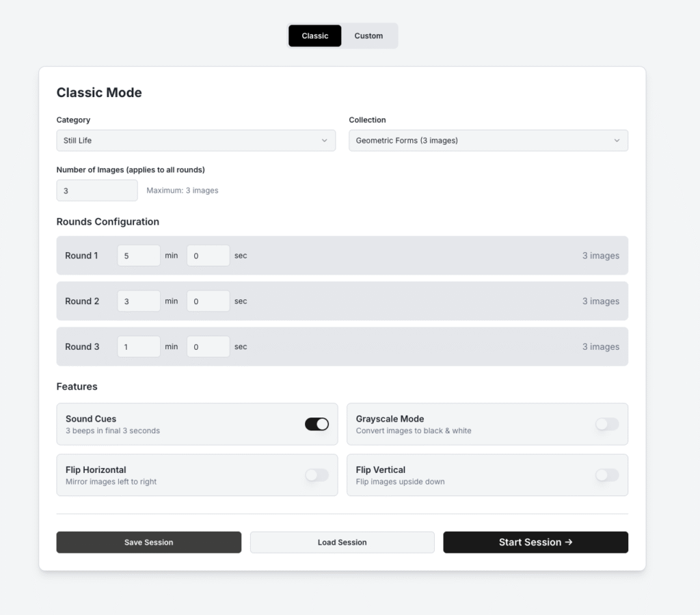Click Round 2 minutes input
Screen dimensions: 700x615
(139, 301)
